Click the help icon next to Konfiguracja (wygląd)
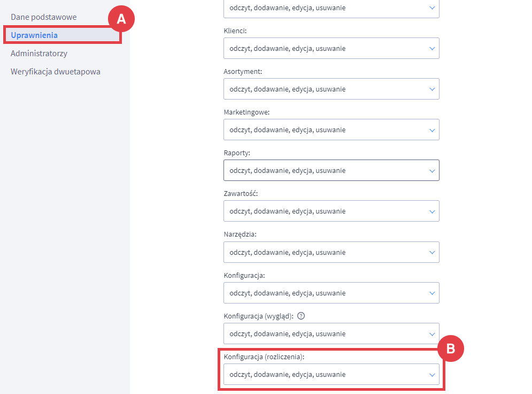 301,316
